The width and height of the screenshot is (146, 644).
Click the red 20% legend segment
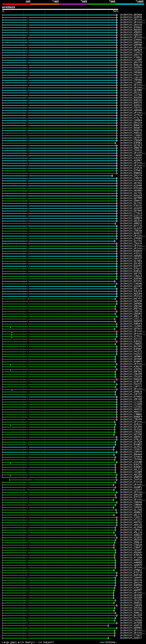click(x=16, y=4)
